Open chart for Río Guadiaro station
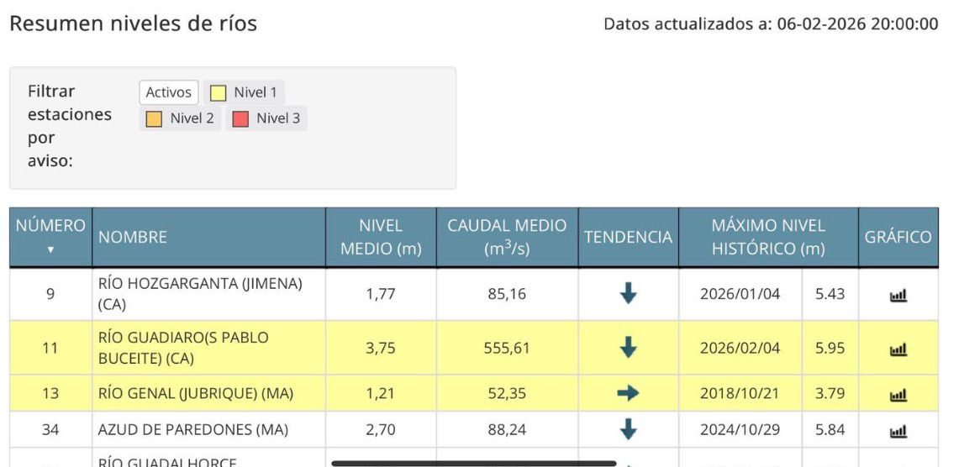This screenshot has height=467, width=980. click(x=898, y=349)
